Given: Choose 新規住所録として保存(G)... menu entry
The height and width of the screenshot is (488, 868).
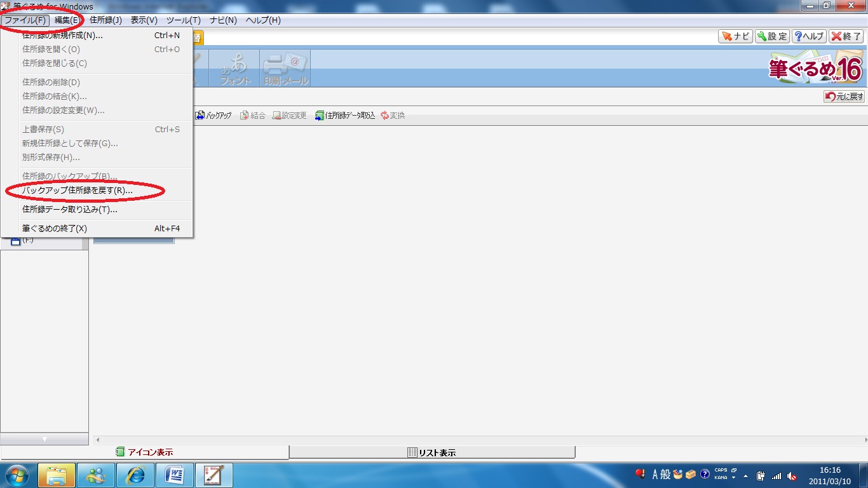Looking at the screenshot, I should [x=97, y=144].
